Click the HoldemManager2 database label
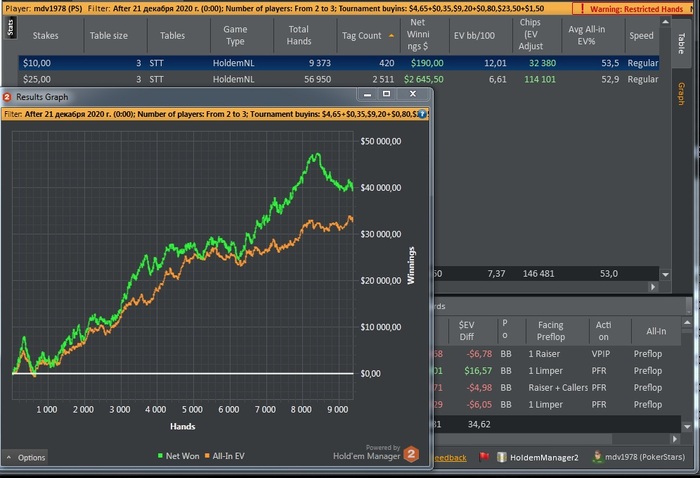700x478 pixels. tap(544, 457)
